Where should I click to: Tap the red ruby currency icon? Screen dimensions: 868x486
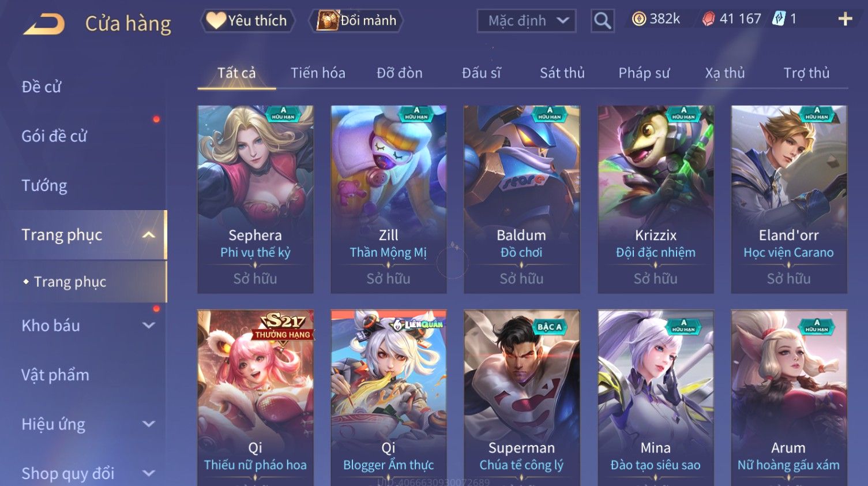708,19
